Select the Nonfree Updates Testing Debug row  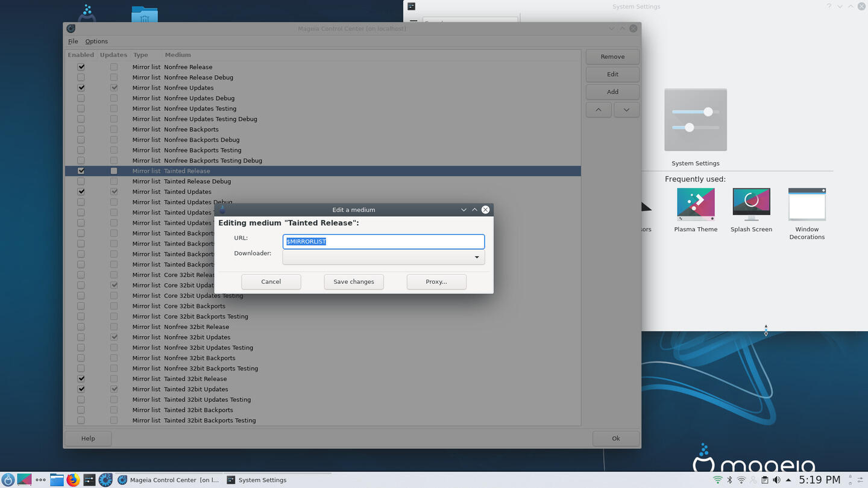pyautogui.click(x=322, y=119)
